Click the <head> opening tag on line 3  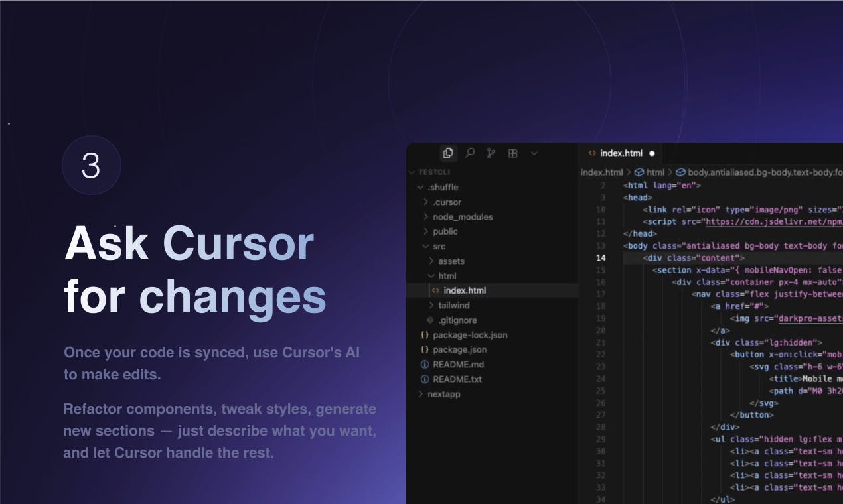[638, 198]
